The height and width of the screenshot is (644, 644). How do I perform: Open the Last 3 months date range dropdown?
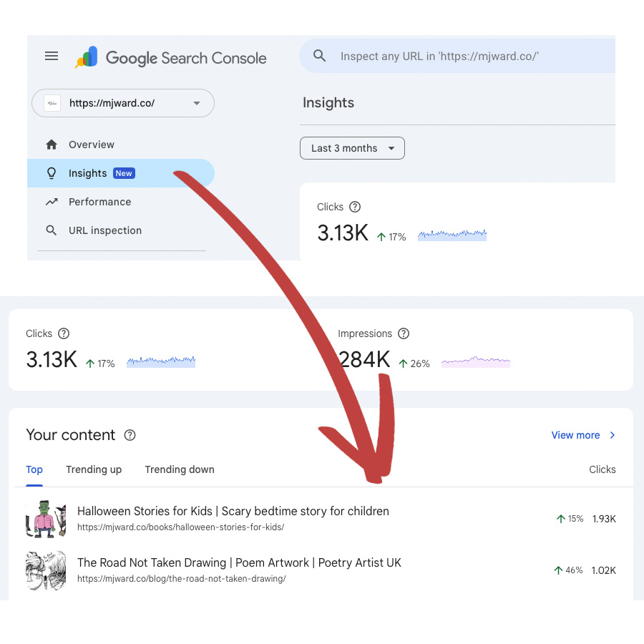coord(352,148)
